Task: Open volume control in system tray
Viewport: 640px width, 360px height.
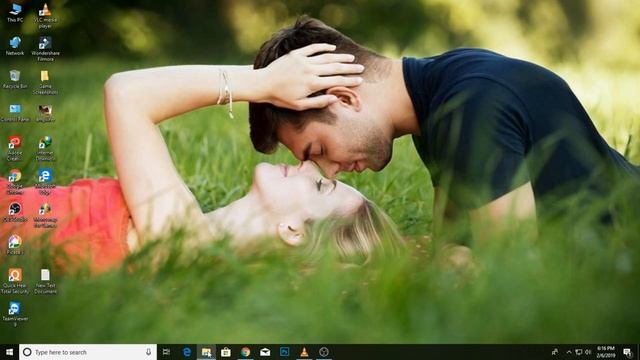Action: coord(588,352)
